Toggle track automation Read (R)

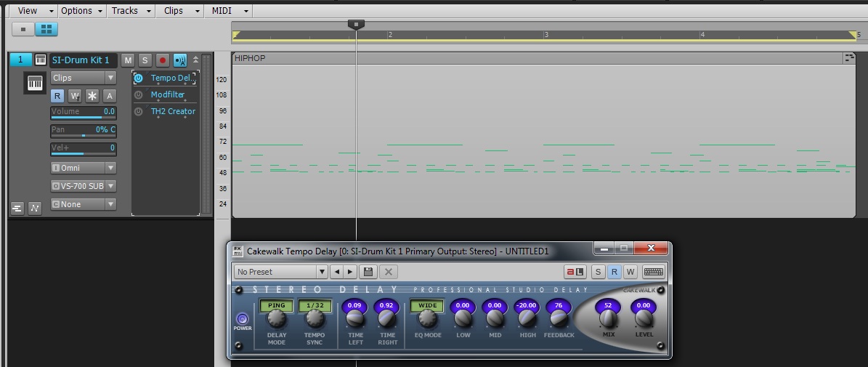pos(57,96)
